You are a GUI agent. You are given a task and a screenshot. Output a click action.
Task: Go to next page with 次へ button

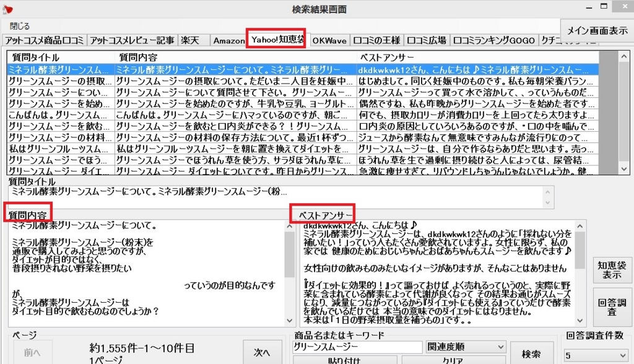point(262,352)
